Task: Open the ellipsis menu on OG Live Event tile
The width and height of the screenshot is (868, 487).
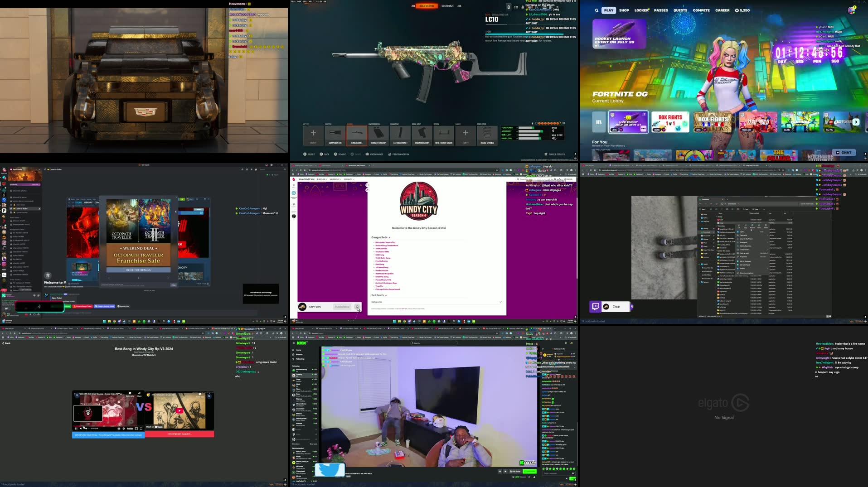Action: [x=643, y=129]
